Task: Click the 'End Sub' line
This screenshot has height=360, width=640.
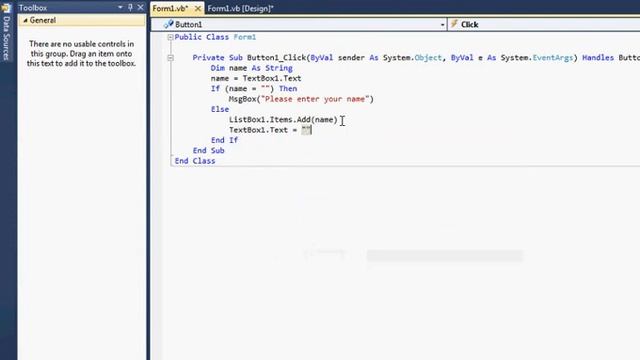Action: pyautogui.click(x=209, y=151)
